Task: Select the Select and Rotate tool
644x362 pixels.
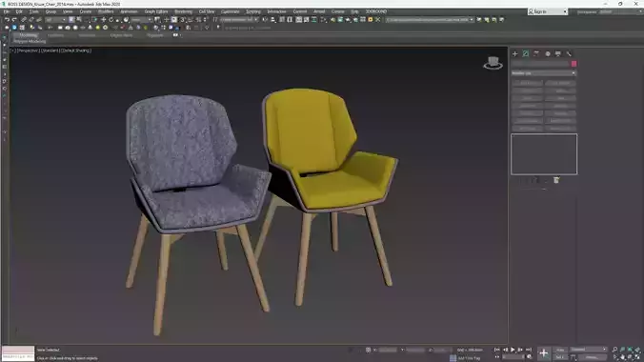Action: pyautogui.click(x=111, y=20)
